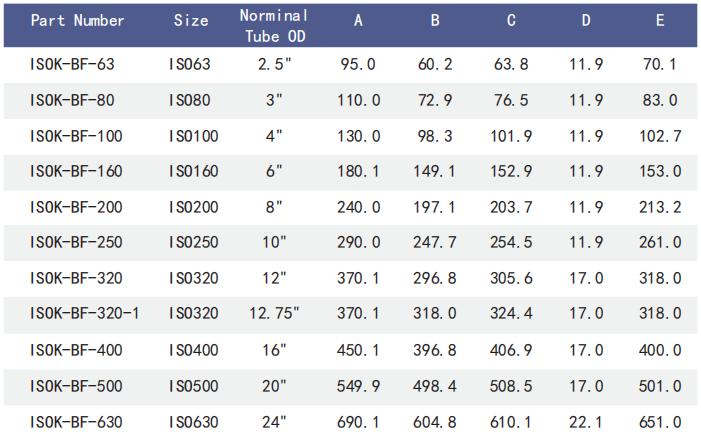Click the ISOK-BF-200 part number
The image size is (701, 444).
click(76, 208)
